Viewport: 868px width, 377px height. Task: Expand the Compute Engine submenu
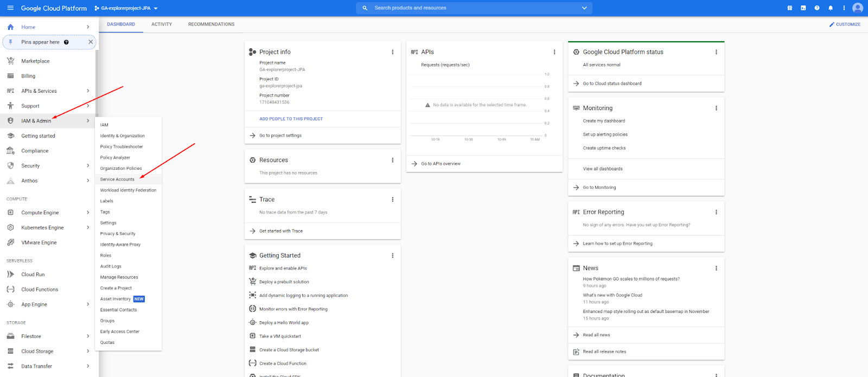pyautogui.click(x=88, y=213)
